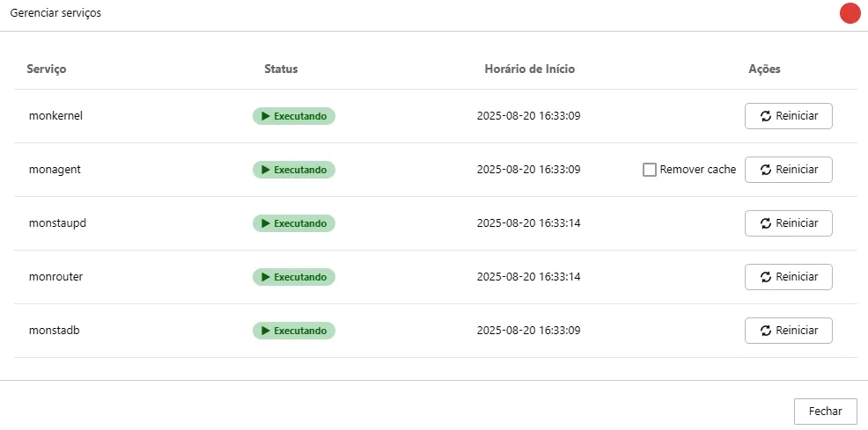Click Reiniciar for monstaupd
This screenshot has width=868, height=430.
click(788, 223)
